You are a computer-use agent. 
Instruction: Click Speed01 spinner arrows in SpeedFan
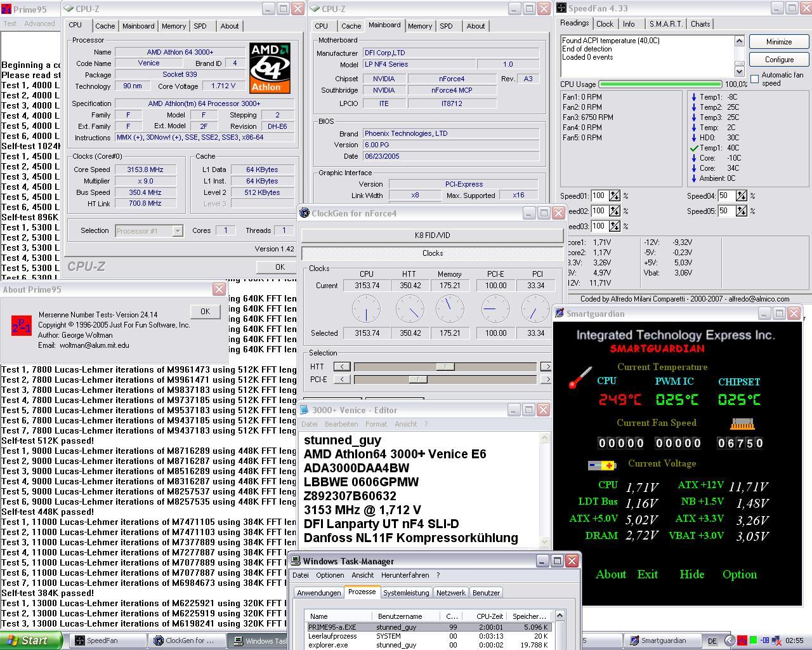pos(614,196)
